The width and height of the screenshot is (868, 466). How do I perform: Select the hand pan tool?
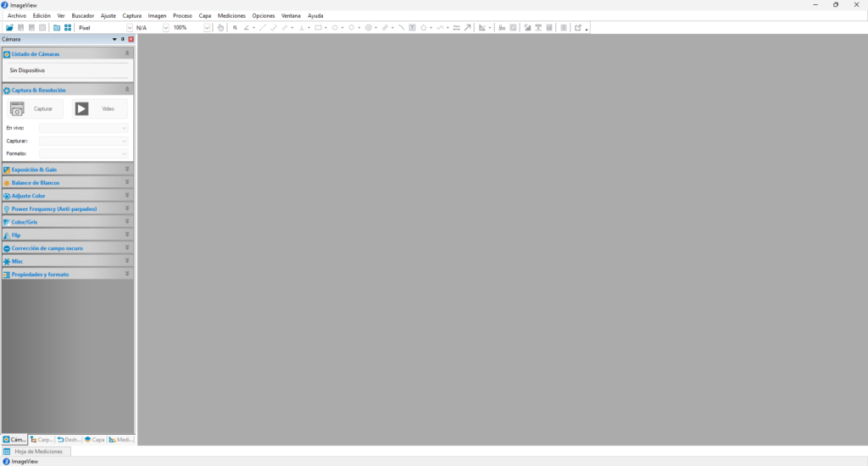pyautogui.click(x=221, y=28)
